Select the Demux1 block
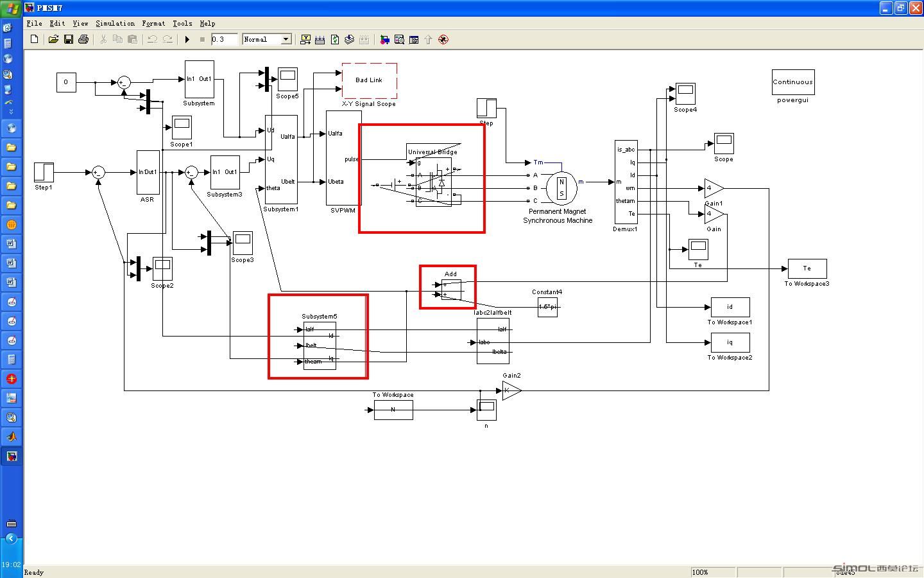 click(x=626, y=182)
